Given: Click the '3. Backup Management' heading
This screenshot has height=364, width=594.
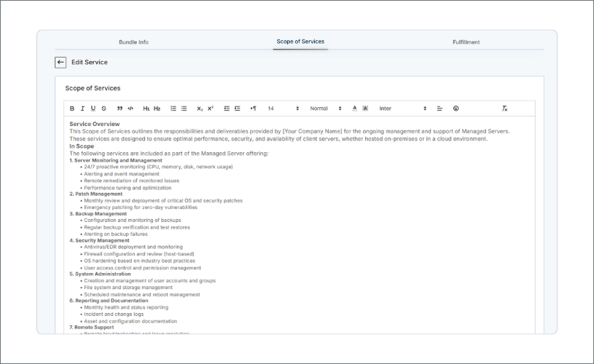Looking at the screenshot, I should tap(98, 214).
